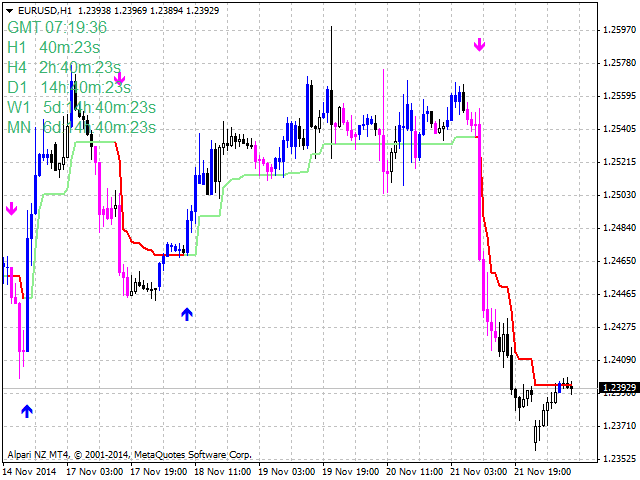
Task: Select the magenta down arrow at chart's left edge
Action: (x=12, y=209)
